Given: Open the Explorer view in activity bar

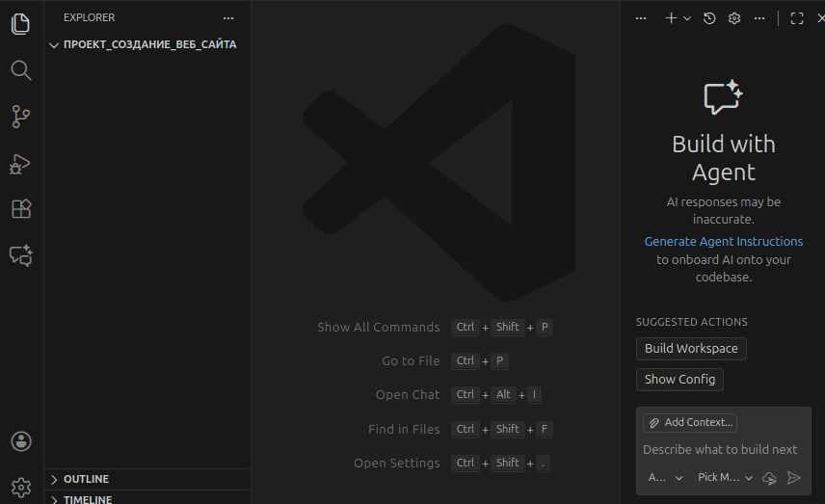Looking at the screenshot, I should pyautogui.click(x=21, y=24).
